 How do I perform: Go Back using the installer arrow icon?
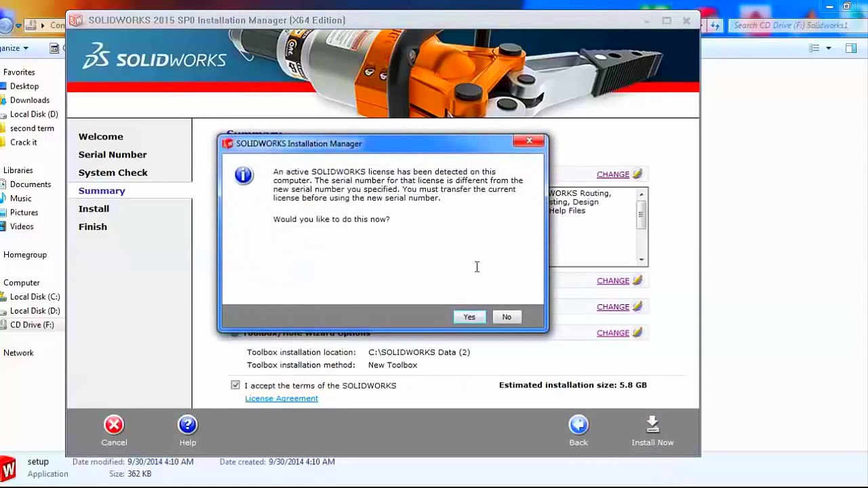tap(578, 425)
